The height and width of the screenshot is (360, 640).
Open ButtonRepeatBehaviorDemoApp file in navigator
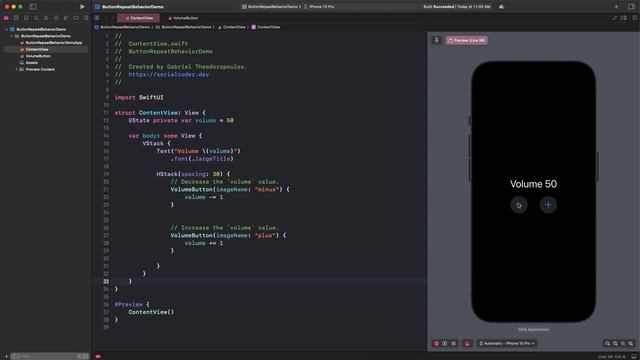tap(53, 42)
